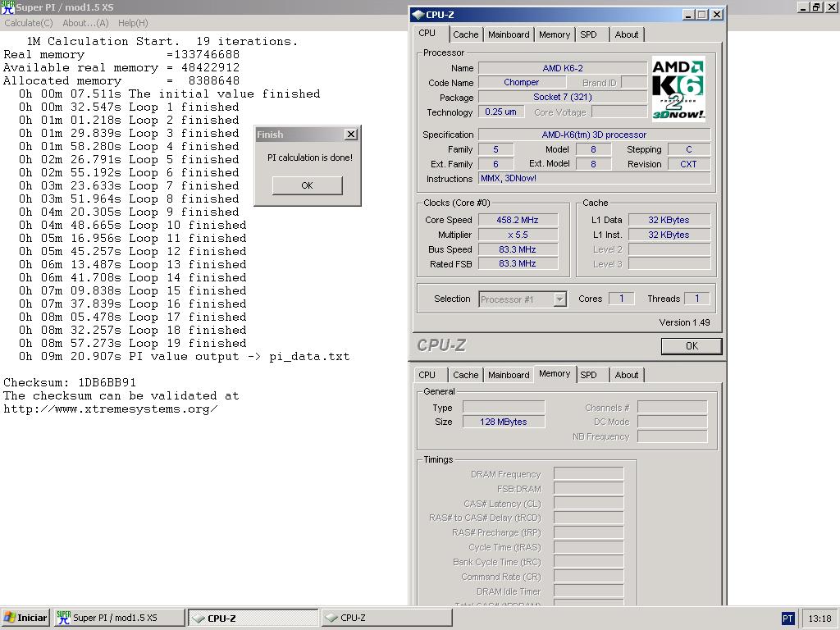This screenshot has width=840, height=630.
Task: Click the Name field showing AMD K6-2
Action: [563, 68]
